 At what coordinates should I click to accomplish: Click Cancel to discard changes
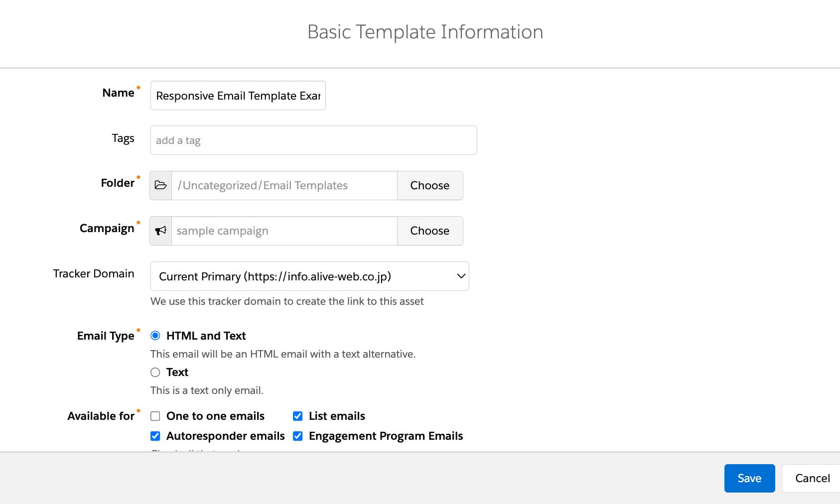(813, 478)
